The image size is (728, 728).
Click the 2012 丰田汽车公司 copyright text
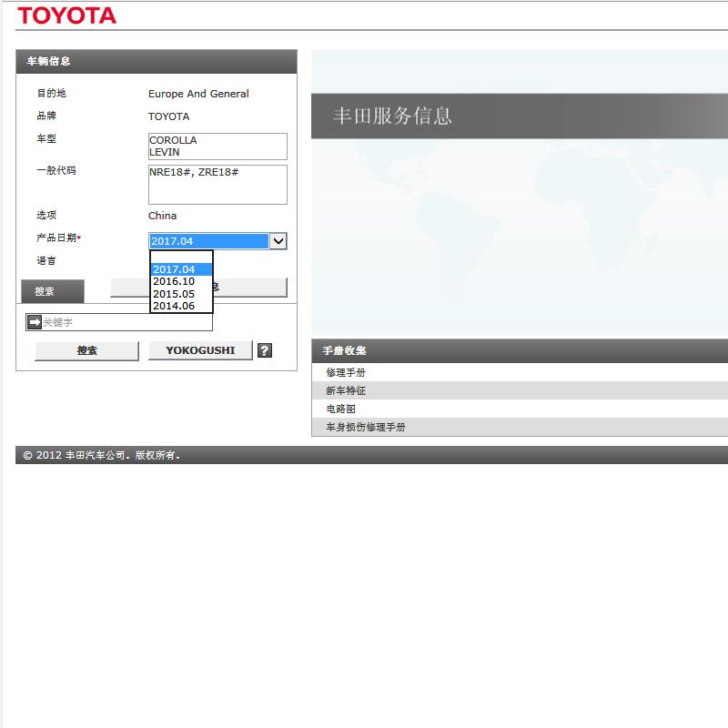tap(102, 455)
